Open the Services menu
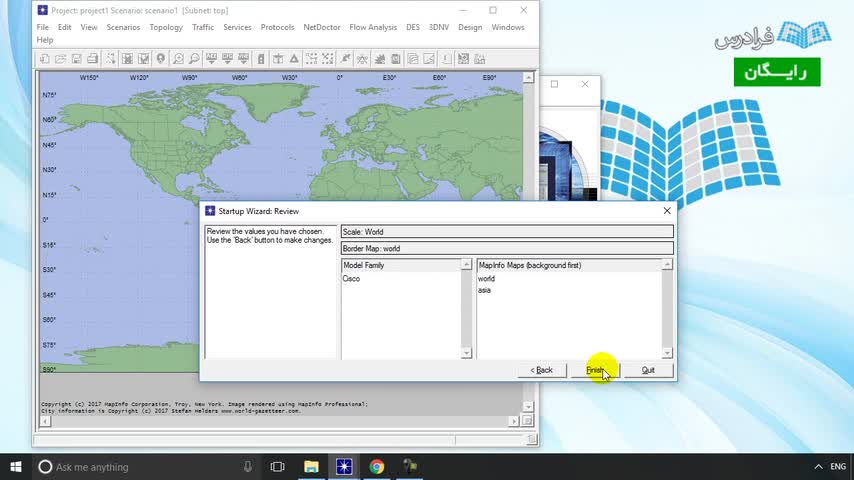Image resolution: width=854 pixels, height=480 pixels. (237, 27)
